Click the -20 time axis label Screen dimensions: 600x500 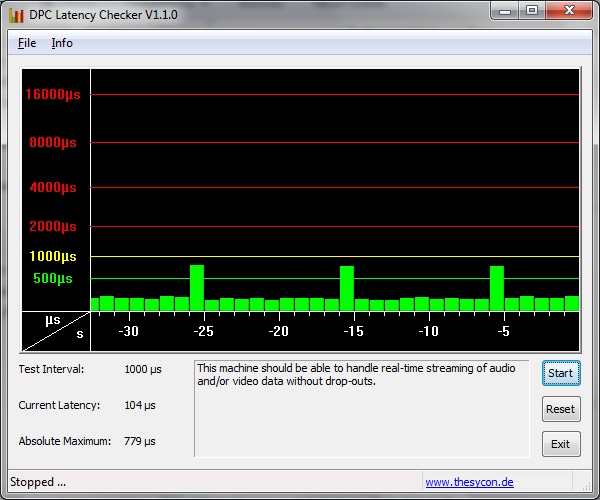click(x=279, y=331)
